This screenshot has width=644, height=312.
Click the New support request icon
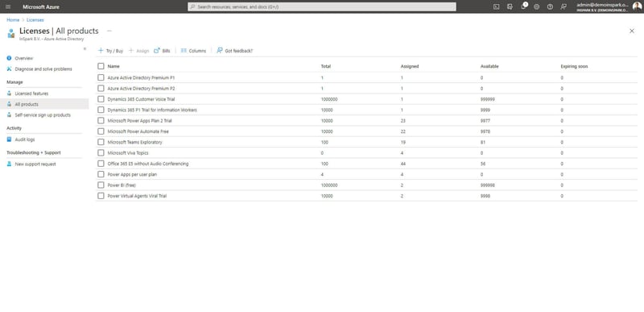click(x=9, y=164)
